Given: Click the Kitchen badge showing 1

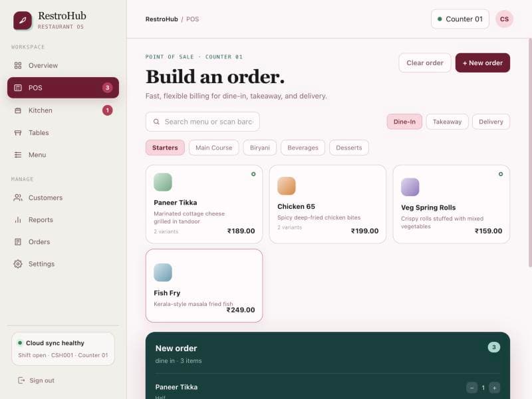Looking at the screenshot, I should 108,110.
